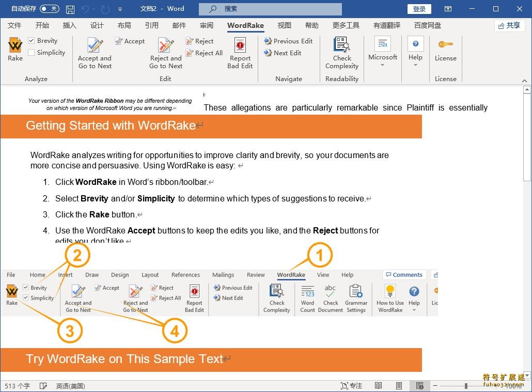
Task: Click the spelling check status bar icon
Action: (43, 386)
